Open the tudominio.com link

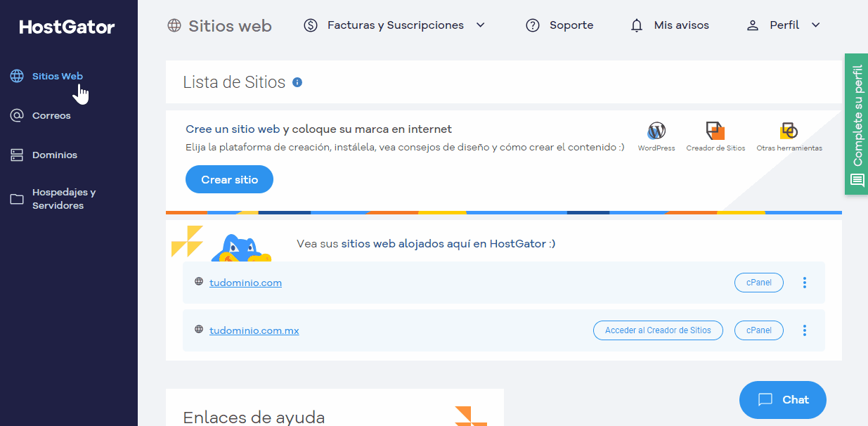click(245, 283)
